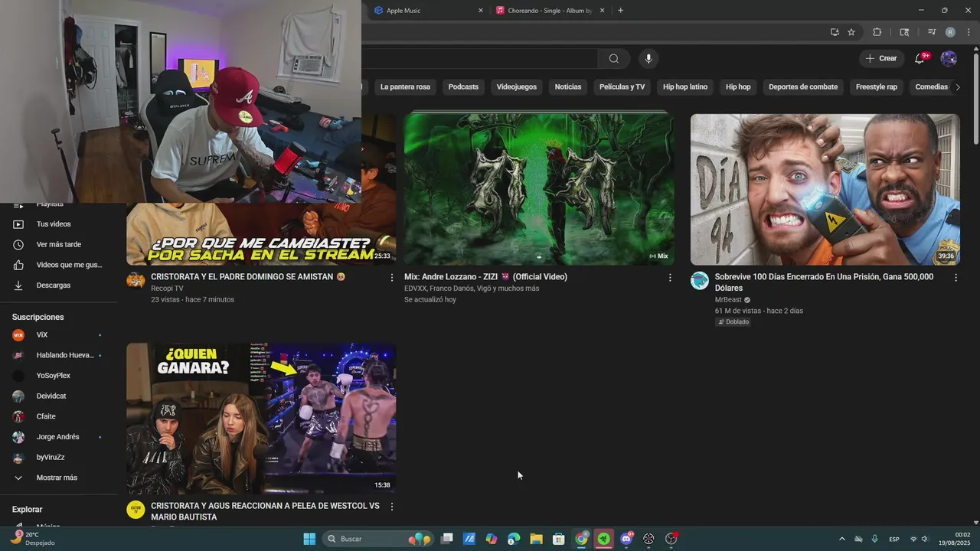This screenshot has height=551, width=980.
Task: Close the Apple Music tab
Action: coord(481,11)
